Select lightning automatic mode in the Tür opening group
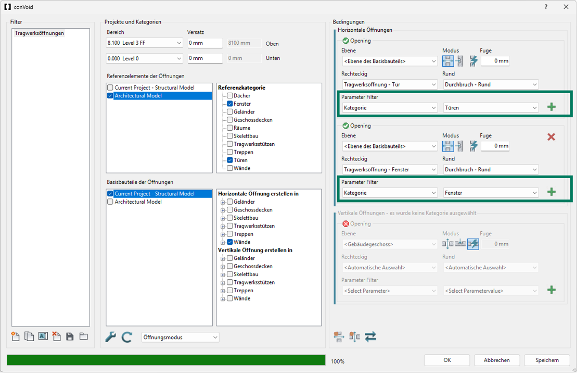This screenshot has width=588, height=375. [x=474, y=61]
